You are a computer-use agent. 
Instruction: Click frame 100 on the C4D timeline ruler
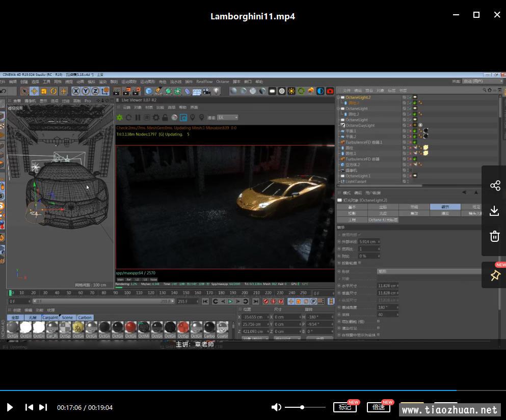coord(127,293)
